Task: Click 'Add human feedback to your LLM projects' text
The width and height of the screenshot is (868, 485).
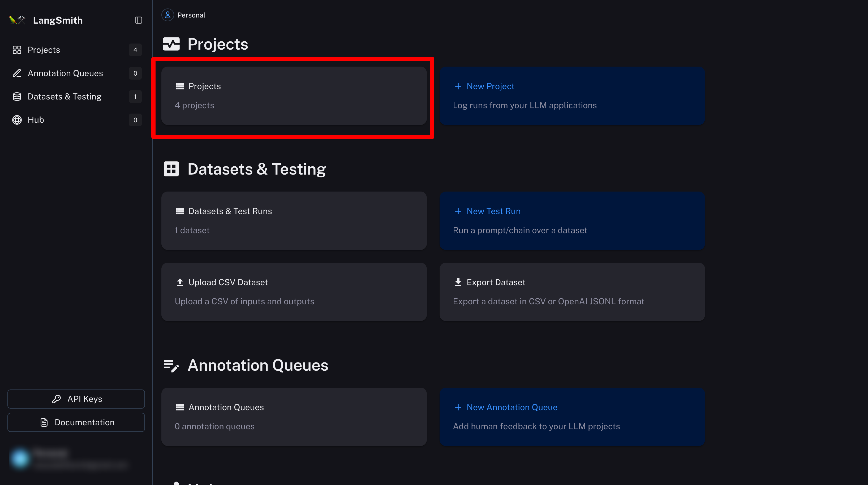Action: tap(536, 426)
